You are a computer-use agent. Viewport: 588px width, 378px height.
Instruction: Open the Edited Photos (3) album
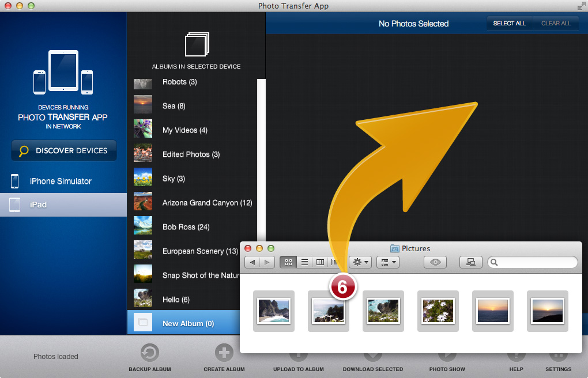click(191, 154)
